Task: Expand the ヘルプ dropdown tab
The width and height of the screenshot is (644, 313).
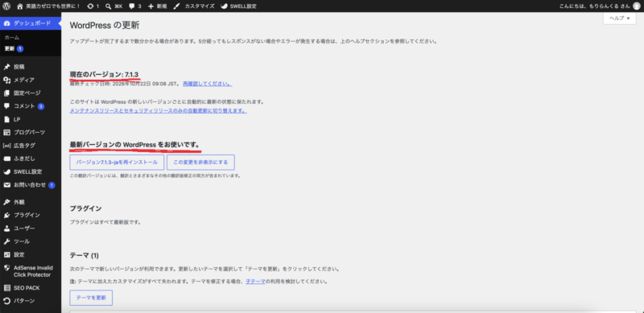Action: click(x=619, y=18)
